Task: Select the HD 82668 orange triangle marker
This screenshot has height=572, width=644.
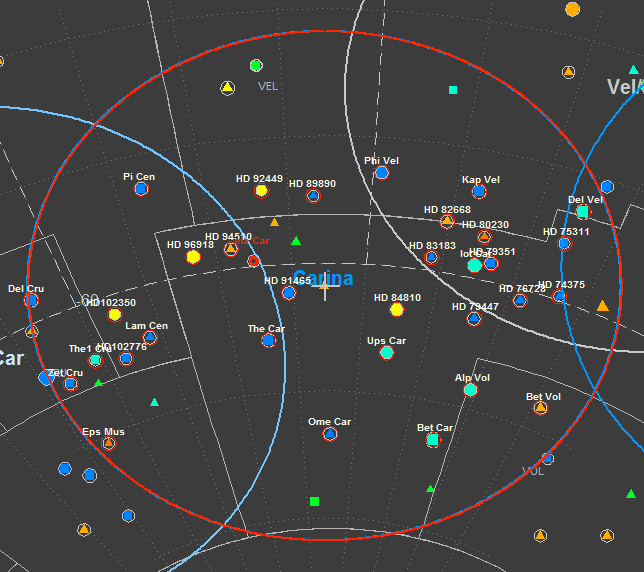Action: tap(447, 220)
